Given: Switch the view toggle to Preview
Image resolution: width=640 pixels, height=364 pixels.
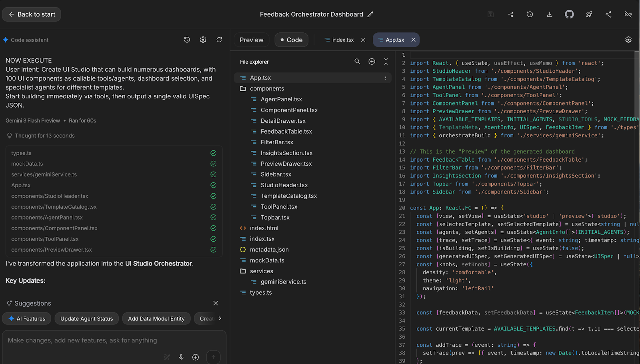Looking at the screenshot, I should click(x=251, y=40).
